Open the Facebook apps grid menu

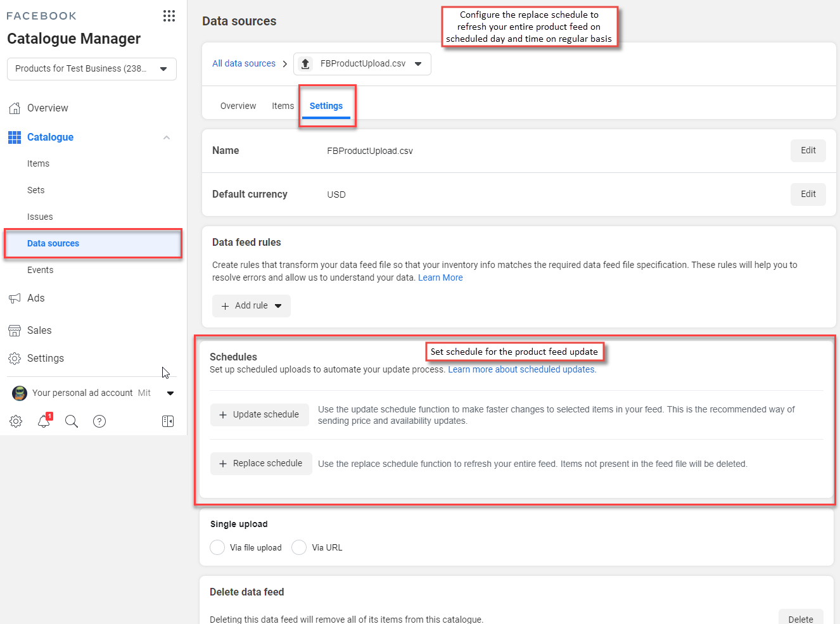tap(169, 16)
